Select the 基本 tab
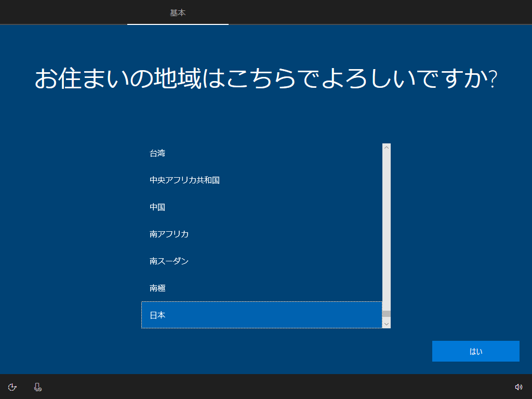 (x=178, y=12)
